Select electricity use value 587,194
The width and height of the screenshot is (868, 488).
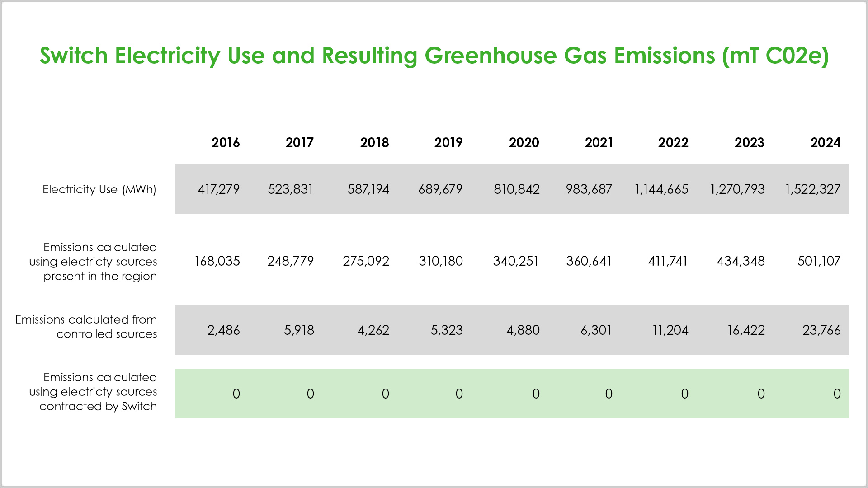[x=368, y=189]
